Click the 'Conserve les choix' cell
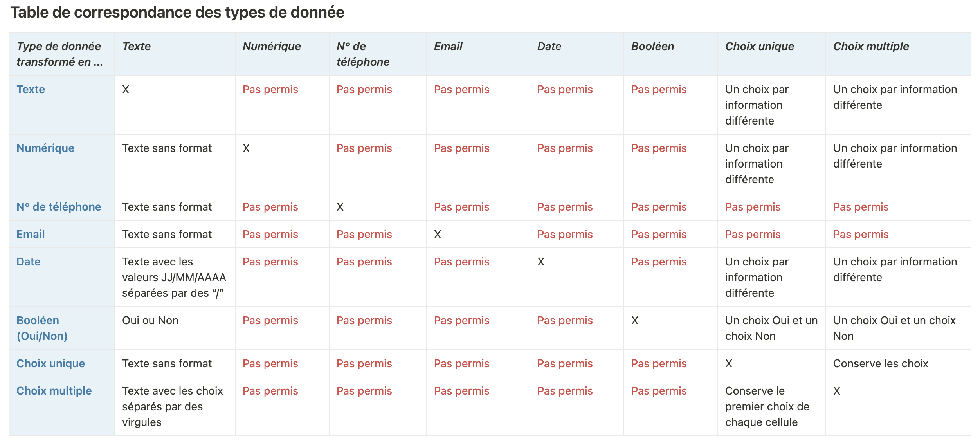Viewport: 980px width, 444px height. [881, 363]
